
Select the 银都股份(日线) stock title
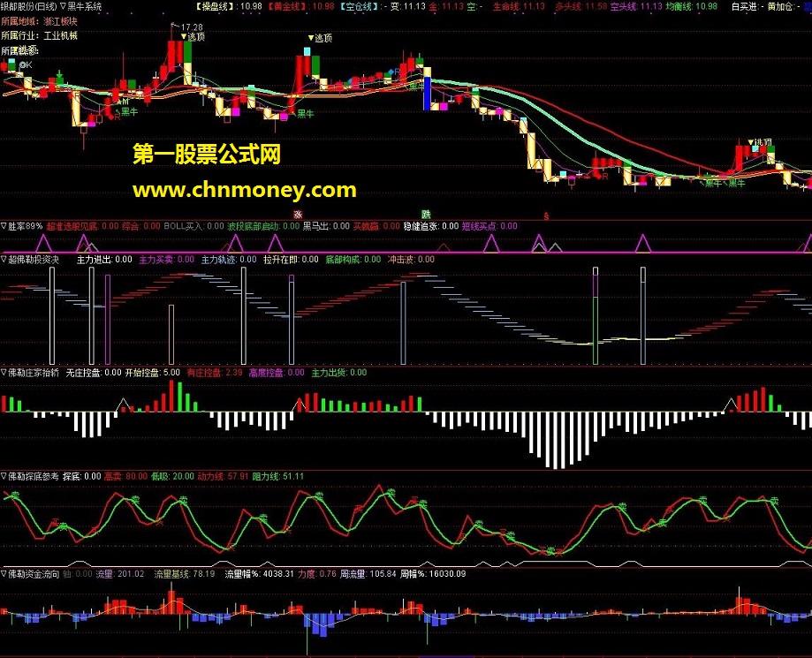pos(28,7)
